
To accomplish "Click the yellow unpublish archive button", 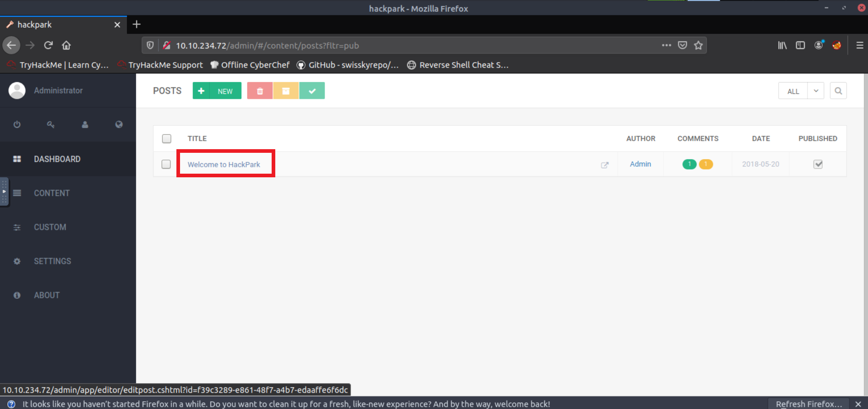I will point(286,91).
